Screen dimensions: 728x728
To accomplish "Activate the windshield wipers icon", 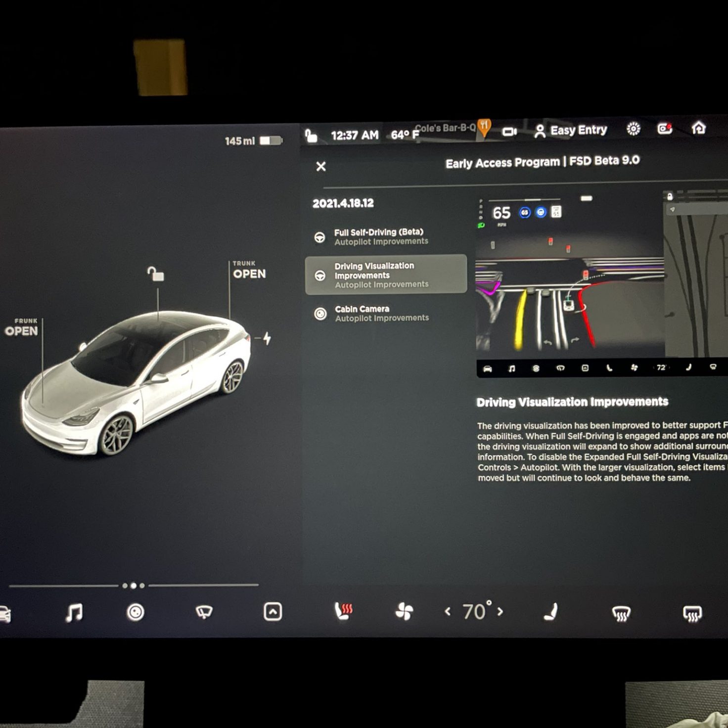I will (204, 612).
